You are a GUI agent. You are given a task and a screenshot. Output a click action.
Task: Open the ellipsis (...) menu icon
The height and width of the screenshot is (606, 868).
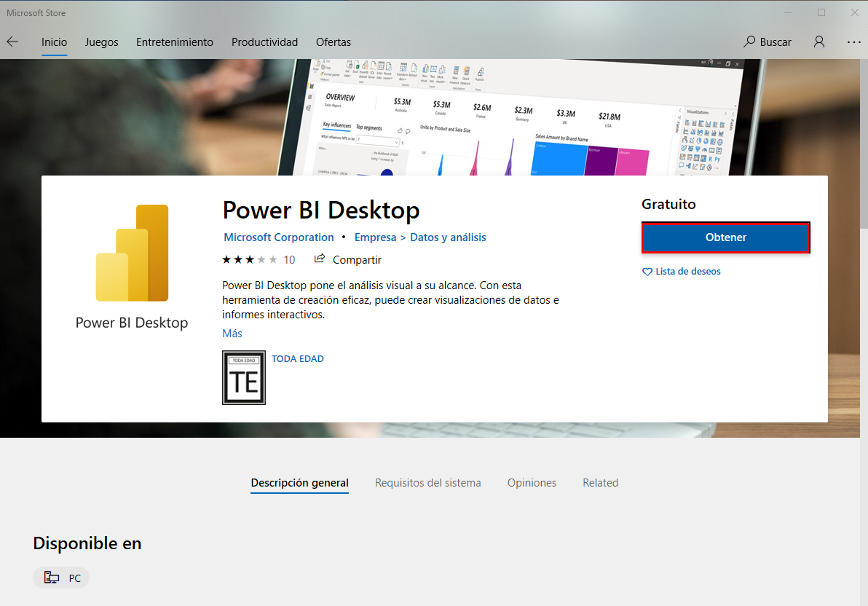[853, 42]
